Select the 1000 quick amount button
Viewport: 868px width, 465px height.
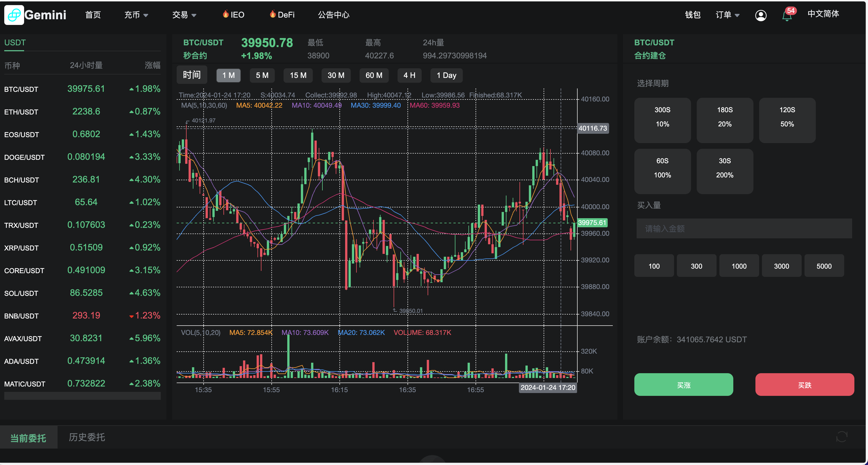(739, 266)
